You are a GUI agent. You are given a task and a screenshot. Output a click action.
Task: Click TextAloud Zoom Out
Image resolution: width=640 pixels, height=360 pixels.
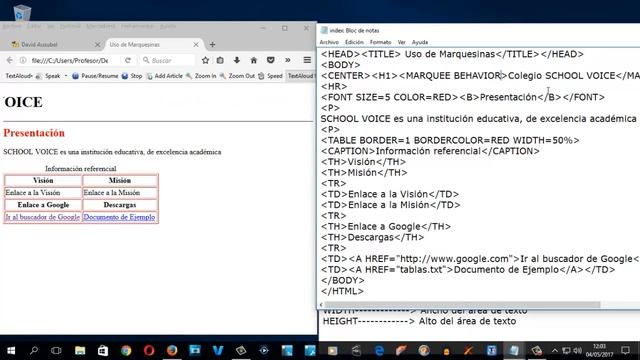click(237, 76)
